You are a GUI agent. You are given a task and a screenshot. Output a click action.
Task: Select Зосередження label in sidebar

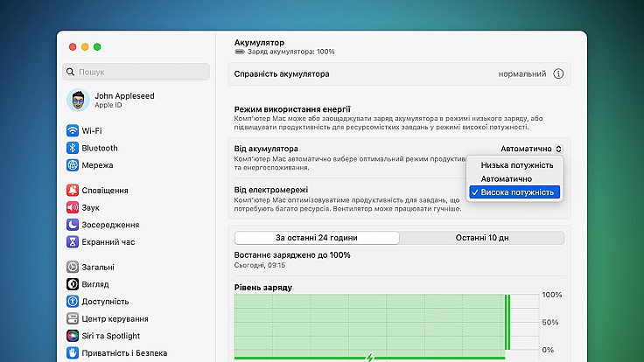110,225
